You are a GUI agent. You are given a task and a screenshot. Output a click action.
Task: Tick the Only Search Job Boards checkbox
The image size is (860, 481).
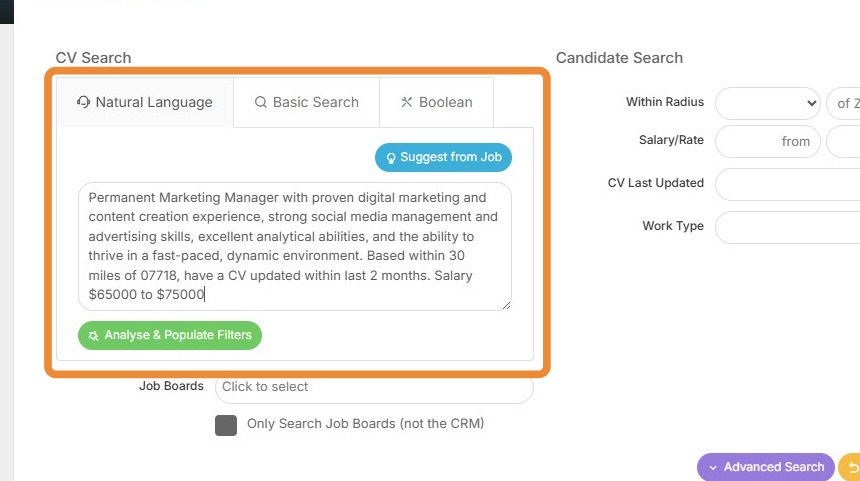click(226, 425)
